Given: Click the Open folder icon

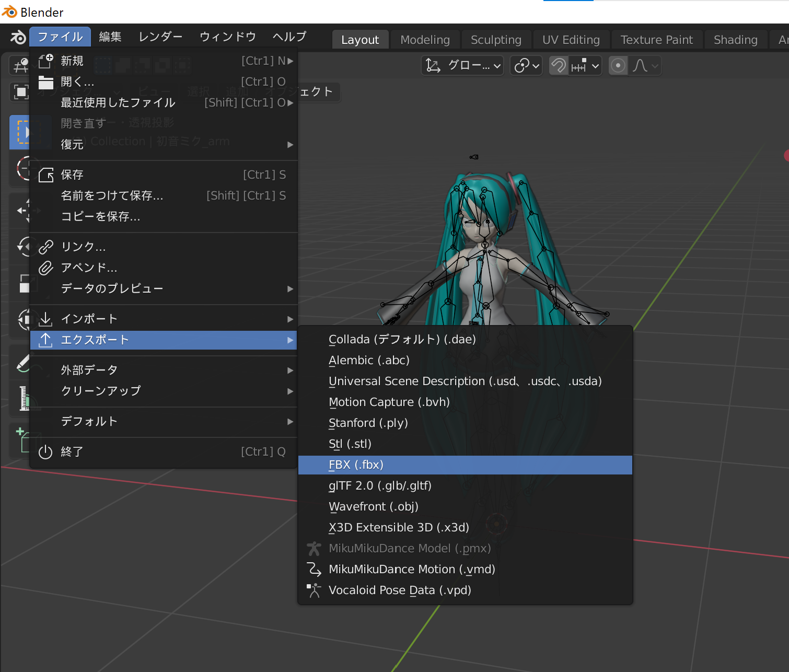Looking at the screenshot, I should pos(46,82).
